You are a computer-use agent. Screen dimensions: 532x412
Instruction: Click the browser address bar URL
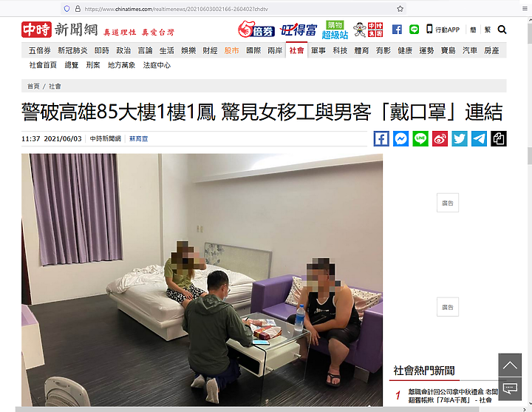(176, 9)
